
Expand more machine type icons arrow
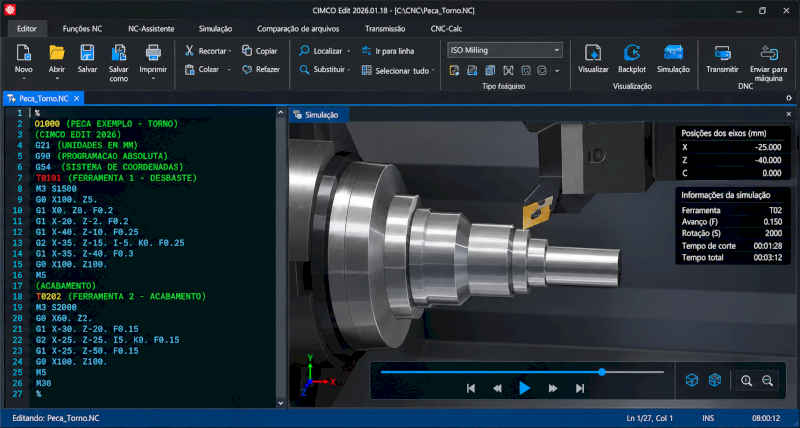click(557, 71)
